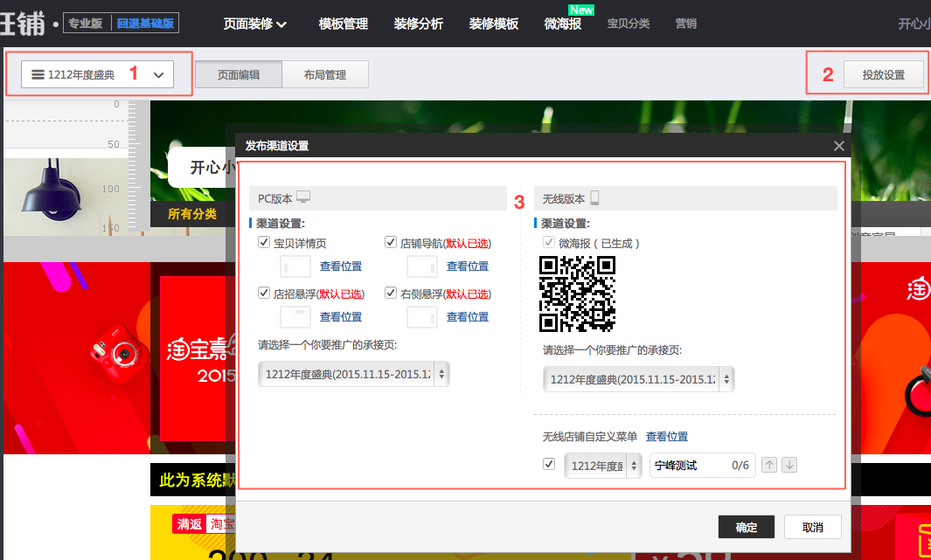This screenshot has width=931, height=560.
Task: Click the phone icon beside 无线版本
Action: pos(595,197)
